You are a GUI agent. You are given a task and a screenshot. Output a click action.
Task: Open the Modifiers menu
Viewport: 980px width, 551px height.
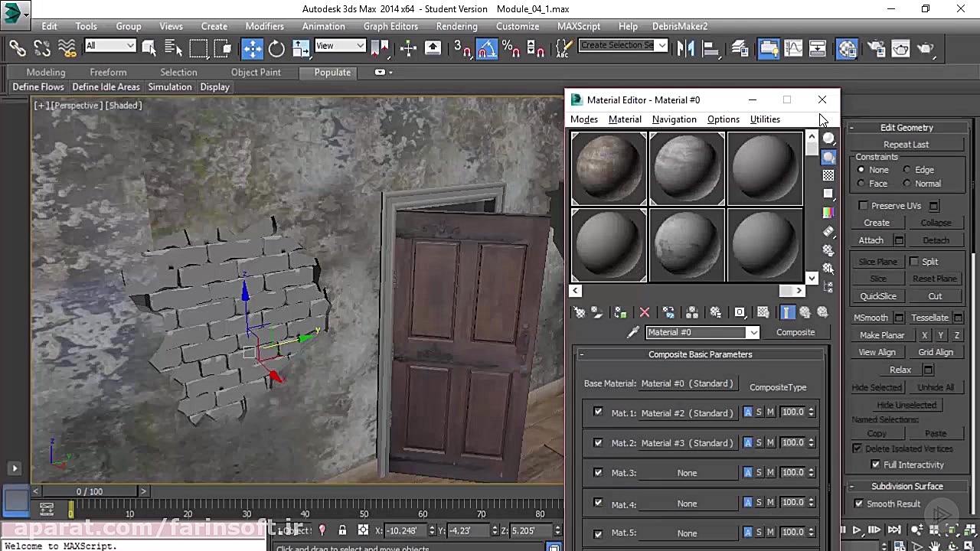(x=264, y=26)
